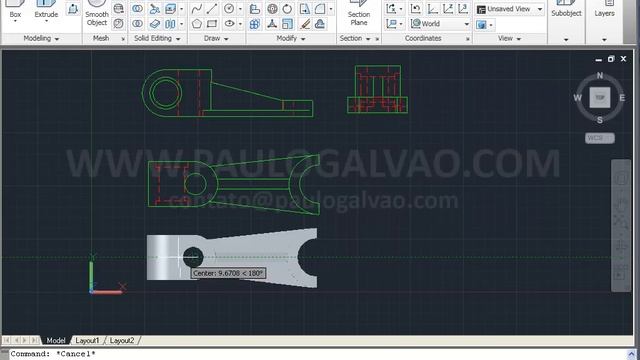Click the Offset icon in Modify
The height and width of the screenshot is (360, 640).
point(320,24)
